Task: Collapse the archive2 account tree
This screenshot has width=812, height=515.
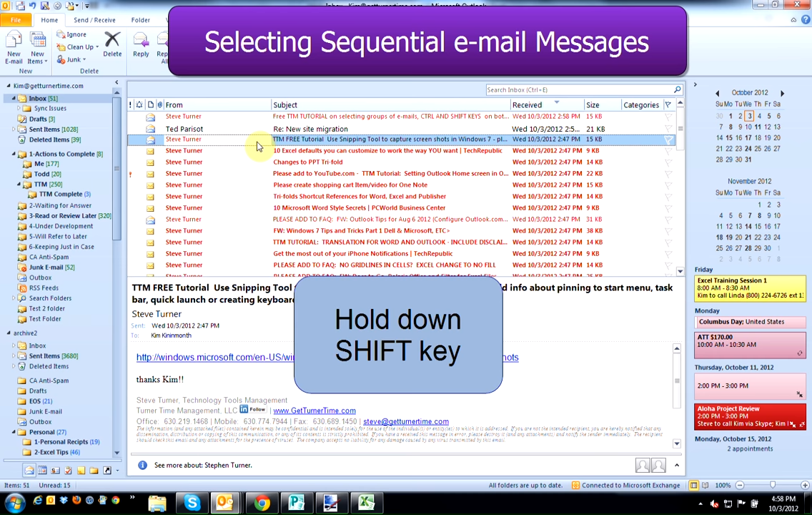Action: pyautogui.click(x=9, y=333)
